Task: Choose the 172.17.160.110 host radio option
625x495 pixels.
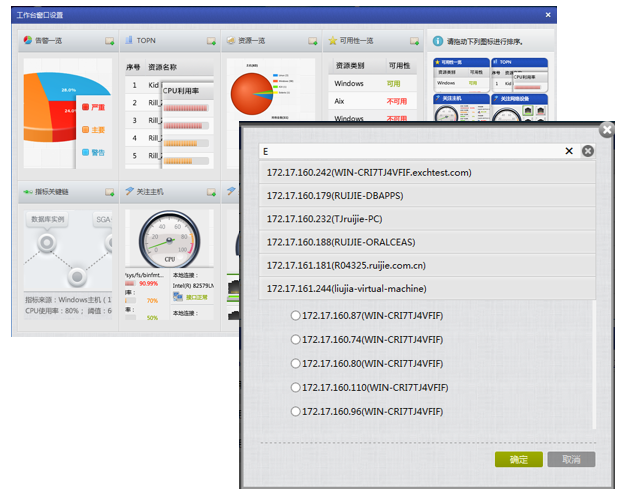Action: 295,387
